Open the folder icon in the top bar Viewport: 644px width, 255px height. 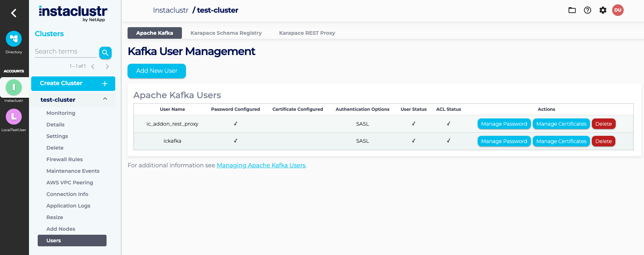572,10
